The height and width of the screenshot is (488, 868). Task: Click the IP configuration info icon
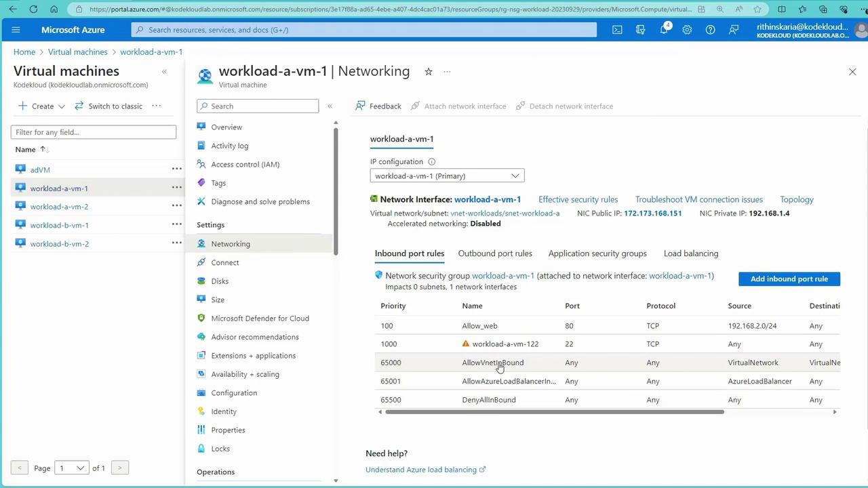tap(431, 161)
